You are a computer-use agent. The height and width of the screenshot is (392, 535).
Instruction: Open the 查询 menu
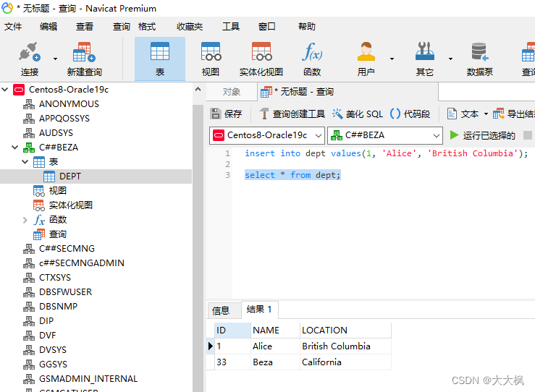coord(122,27)
